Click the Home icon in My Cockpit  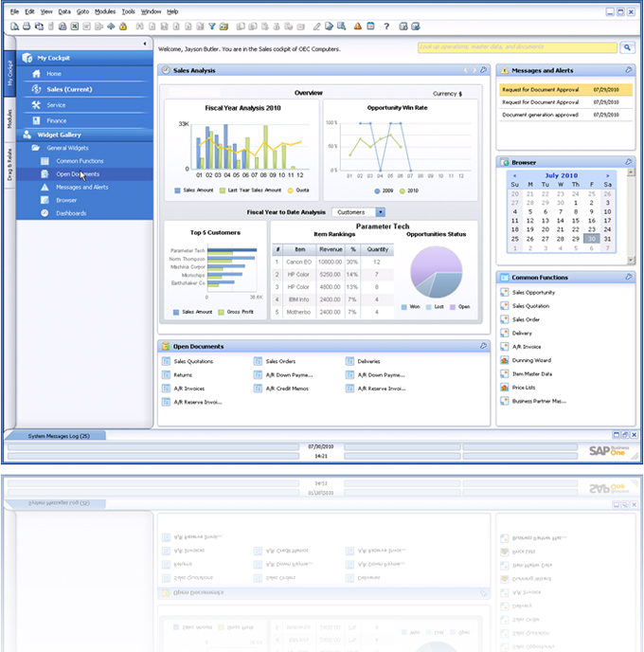point(36,73)
